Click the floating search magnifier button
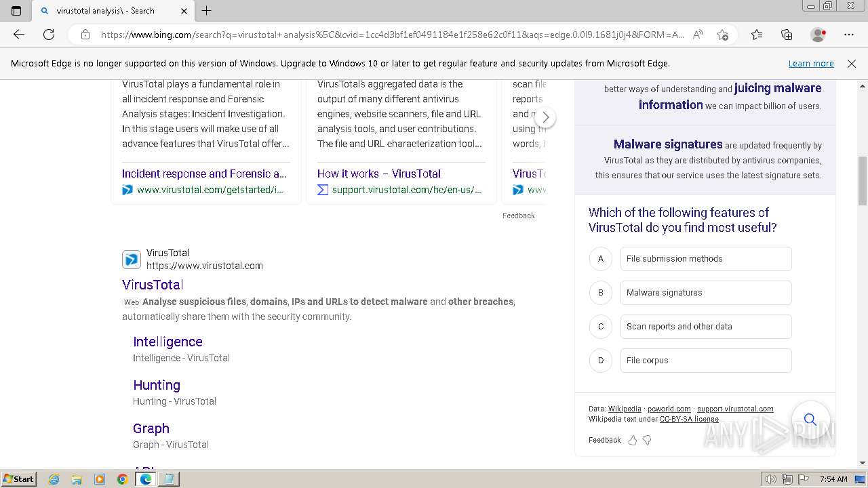Image resolution: width=868 pixels, height=488 pixels. [810, 420]
